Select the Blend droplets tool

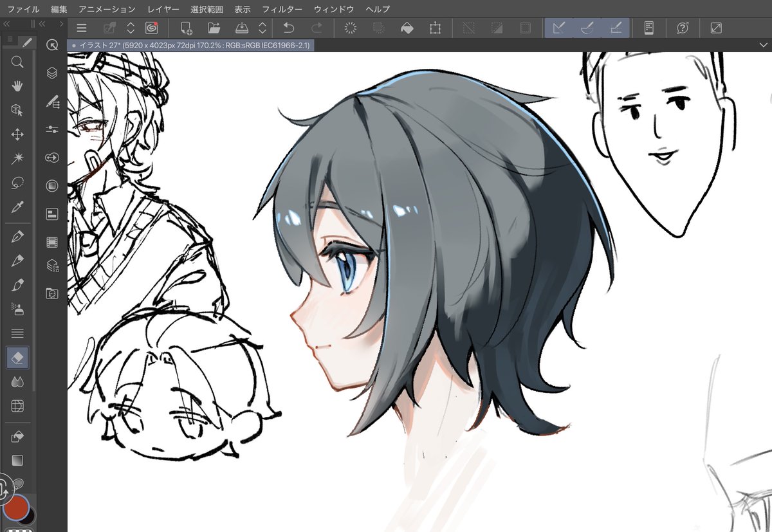tap(17, 381)
